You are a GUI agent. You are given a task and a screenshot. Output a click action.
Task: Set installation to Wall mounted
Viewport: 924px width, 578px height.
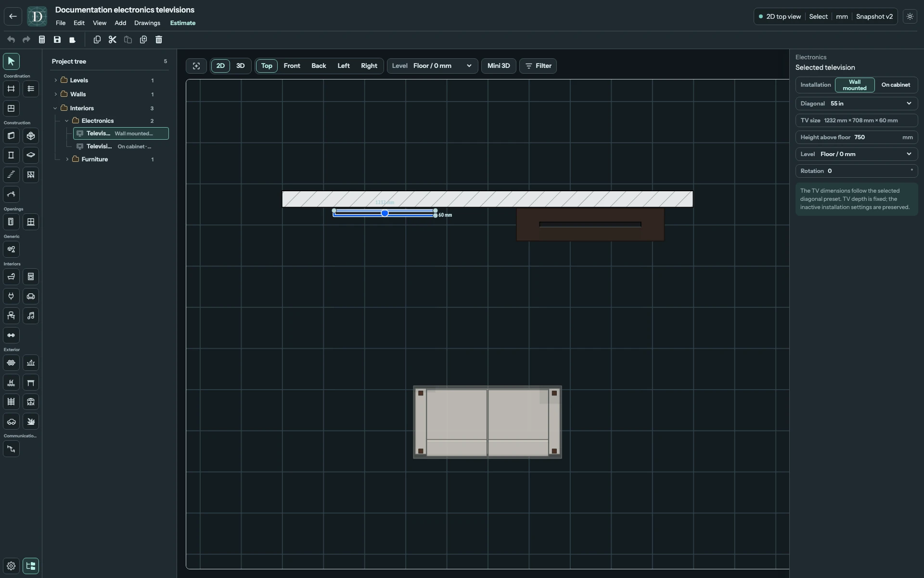[x=855, y=85]
